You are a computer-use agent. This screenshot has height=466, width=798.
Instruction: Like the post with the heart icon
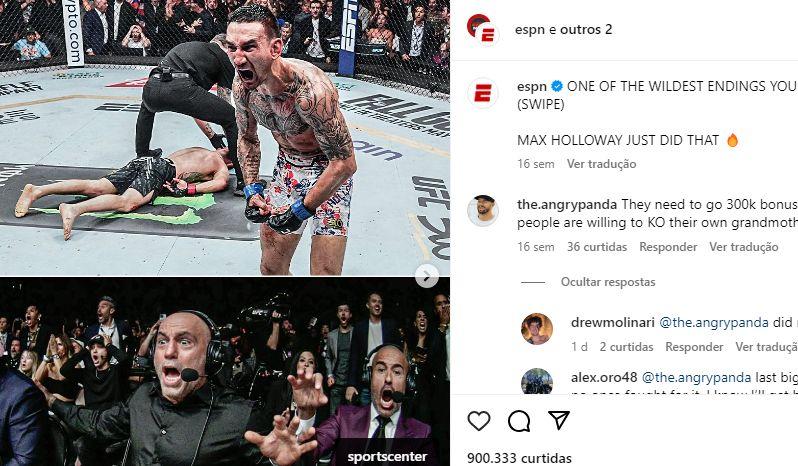pyautogui.click(x=478, y=421)
